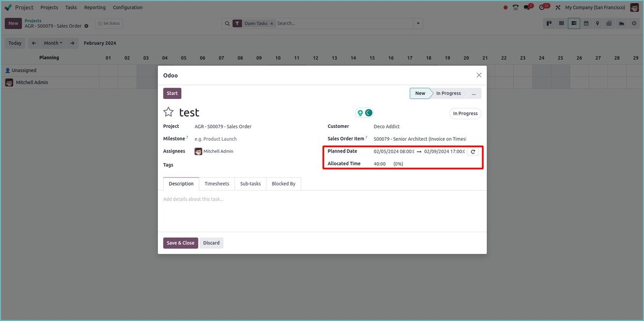
Task: Click the recurrence icon beside Planned Date
Action: [473, 152]
